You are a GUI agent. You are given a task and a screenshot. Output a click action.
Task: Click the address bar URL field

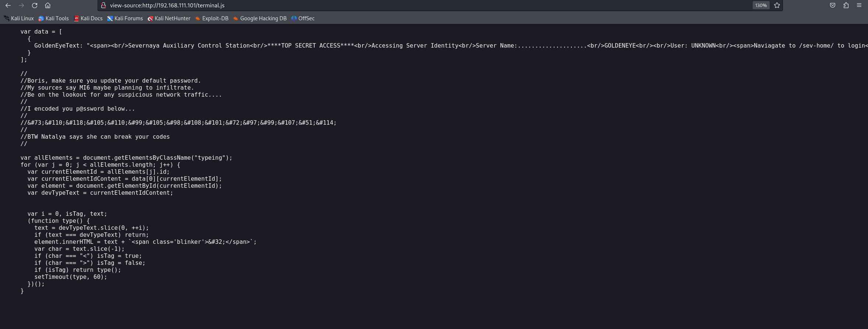click(368, 6)
